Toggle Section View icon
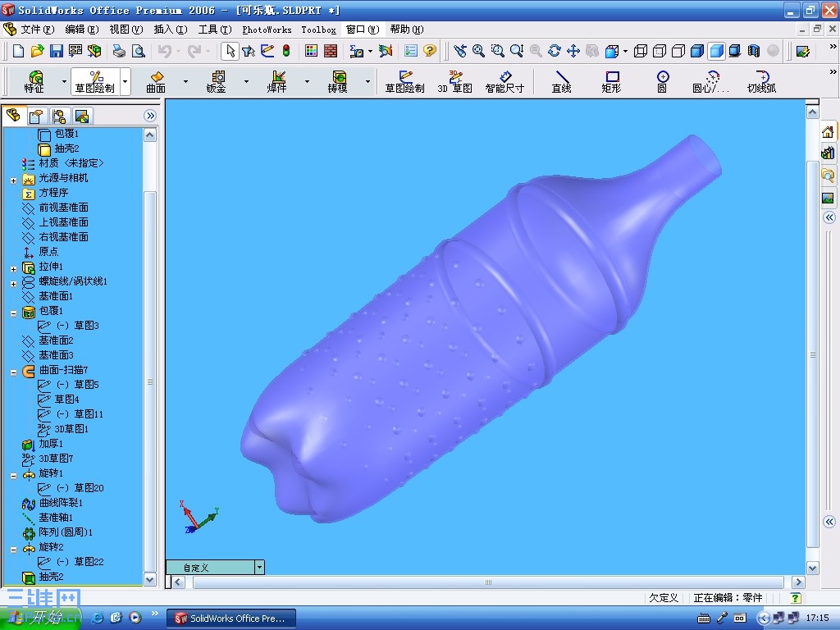The width and height of the screenshot is (840, 630). [x=754, y=51]
